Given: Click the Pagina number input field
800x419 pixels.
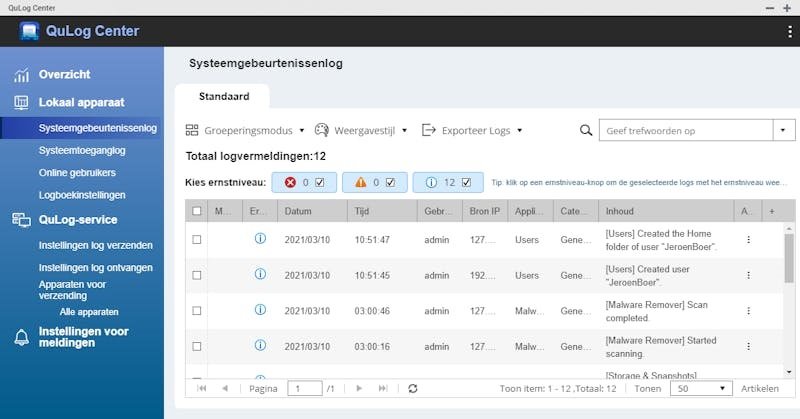Looking at the screenshot, I should tap(305, 388).
